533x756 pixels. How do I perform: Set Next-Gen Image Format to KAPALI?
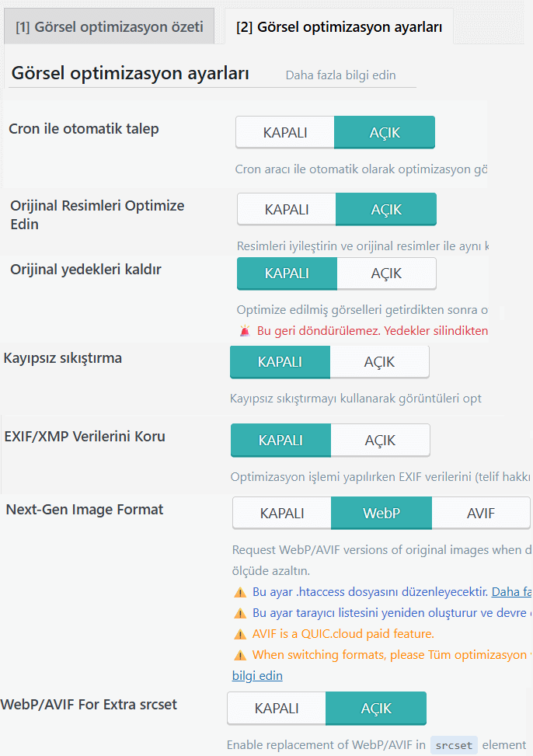pos(282,513)
